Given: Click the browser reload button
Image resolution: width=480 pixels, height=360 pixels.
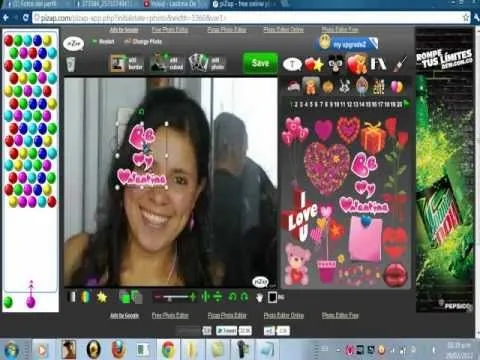Looking at the screenshot, I should click(26, 18).
